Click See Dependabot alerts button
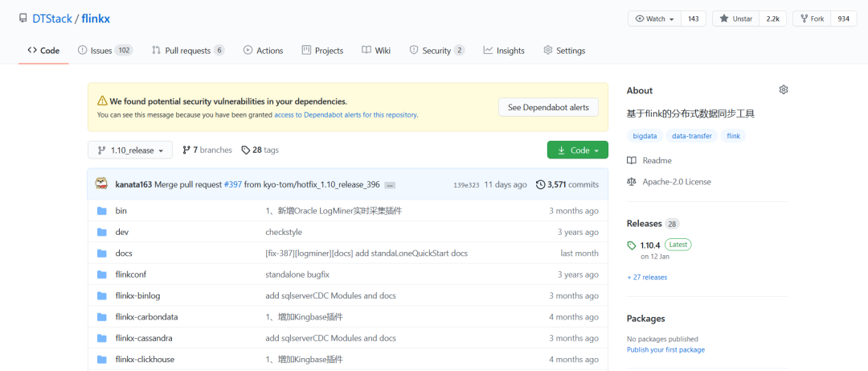Screen dimensions: 868x371 coord(548,107)
